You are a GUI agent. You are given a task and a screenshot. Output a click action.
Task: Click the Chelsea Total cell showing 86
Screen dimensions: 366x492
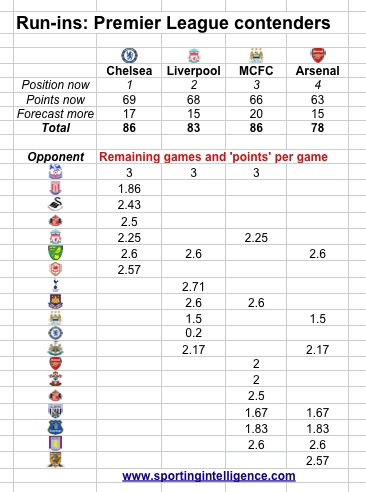(129, 128)
